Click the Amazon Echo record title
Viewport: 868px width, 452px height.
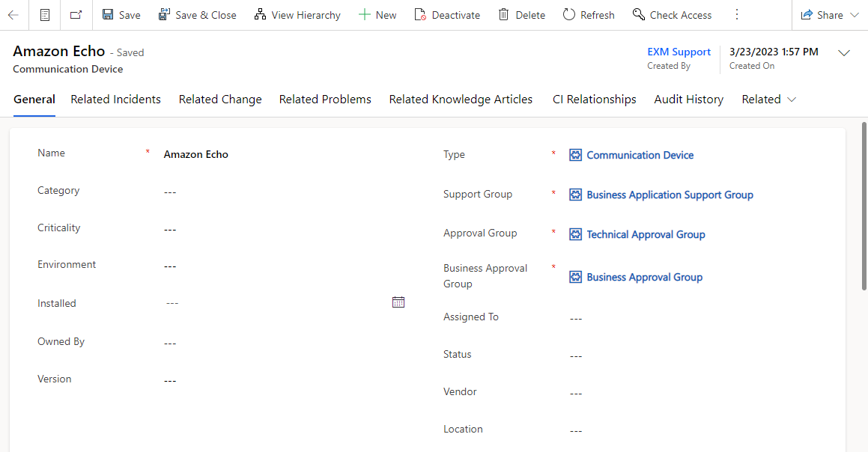[58, 51]
